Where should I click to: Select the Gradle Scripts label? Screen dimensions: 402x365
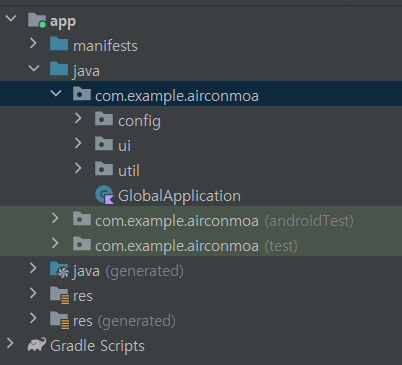97,346
